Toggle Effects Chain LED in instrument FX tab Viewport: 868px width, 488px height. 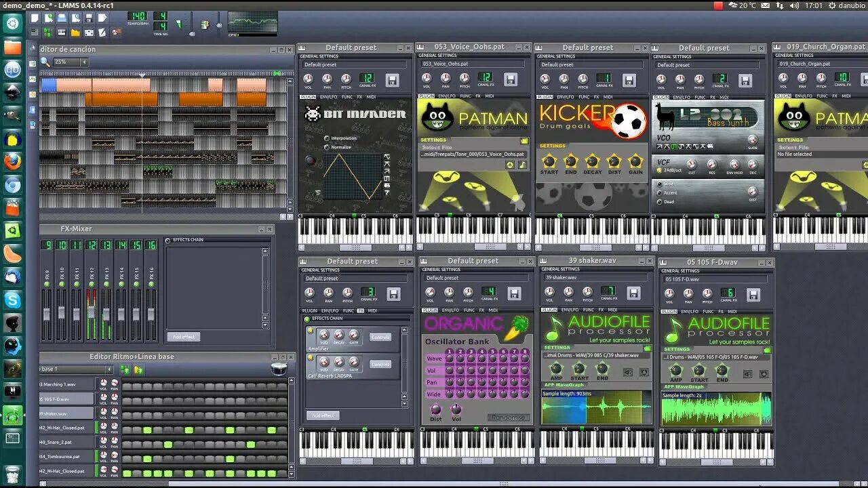[307, 320]
